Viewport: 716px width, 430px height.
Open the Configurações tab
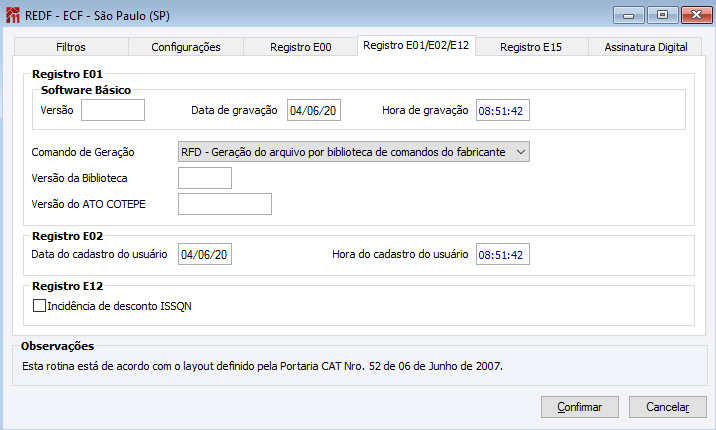(185, 47)
